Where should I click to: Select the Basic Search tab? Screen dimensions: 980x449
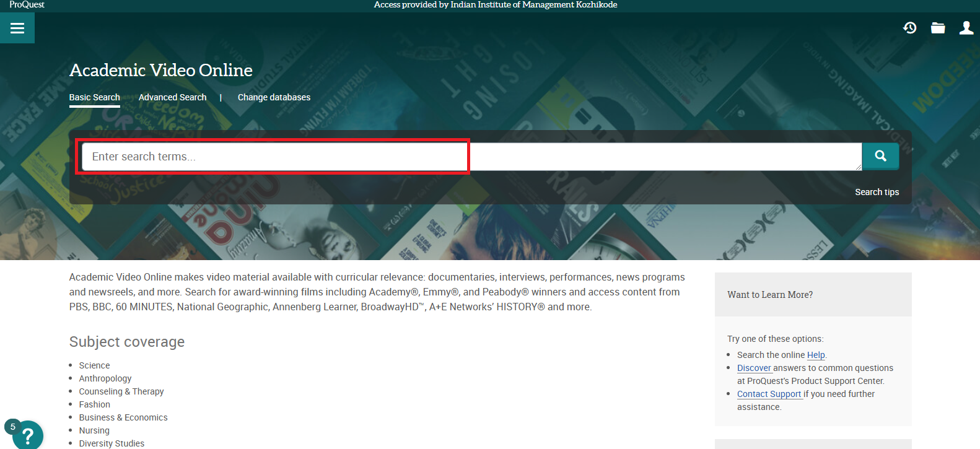click(x=94, y=97)
